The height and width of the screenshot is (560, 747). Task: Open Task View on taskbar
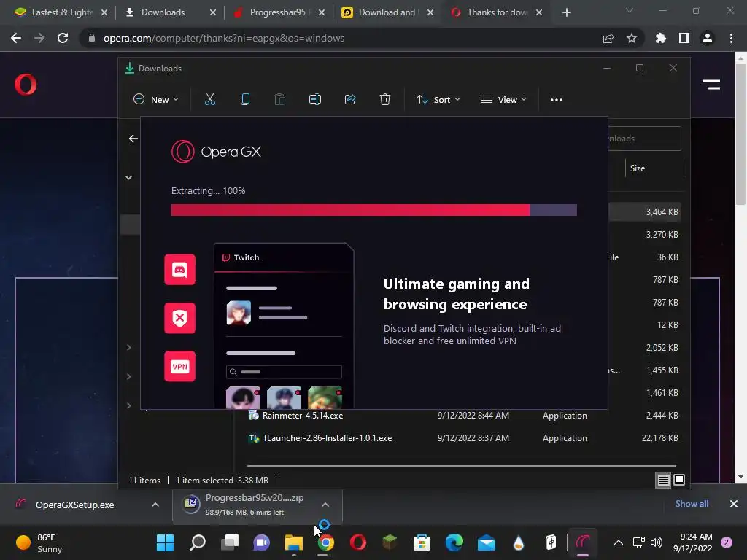point(230,542)
